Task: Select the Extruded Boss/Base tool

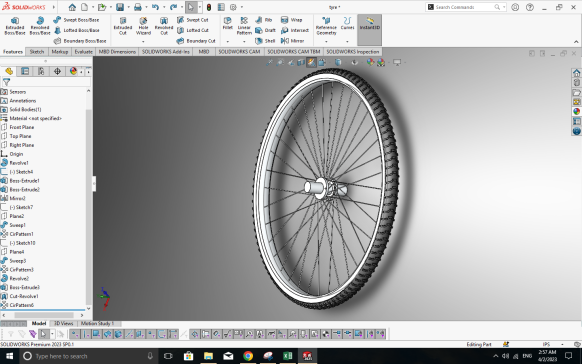Action: (15, 26)
